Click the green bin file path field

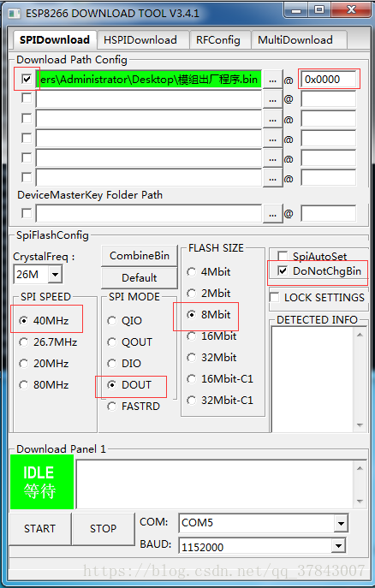tap(148, 80)
